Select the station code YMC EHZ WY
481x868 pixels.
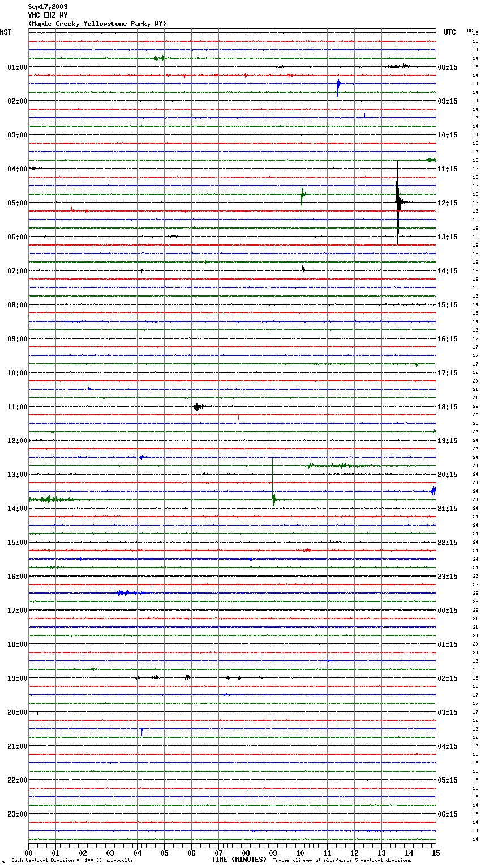(48, 15)
